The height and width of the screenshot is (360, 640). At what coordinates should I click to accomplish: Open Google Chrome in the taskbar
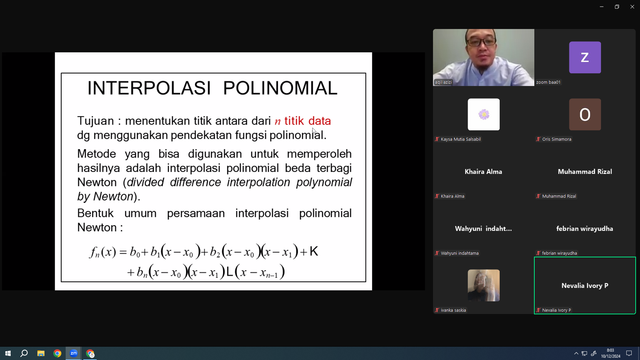pos(57,353)
